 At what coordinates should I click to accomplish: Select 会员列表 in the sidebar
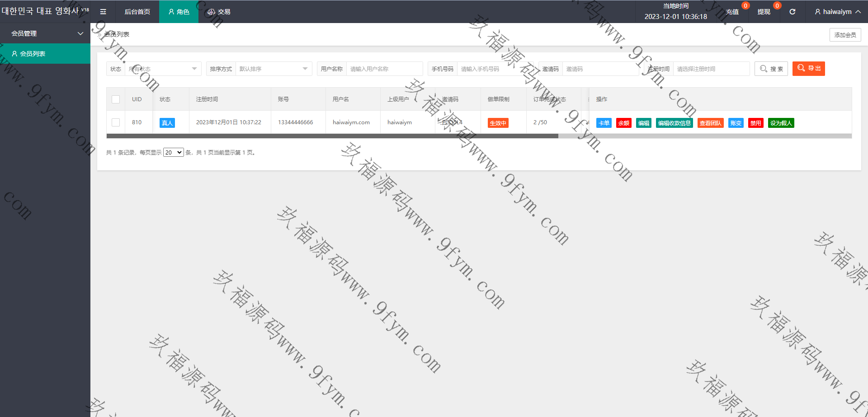coord(33,54)
